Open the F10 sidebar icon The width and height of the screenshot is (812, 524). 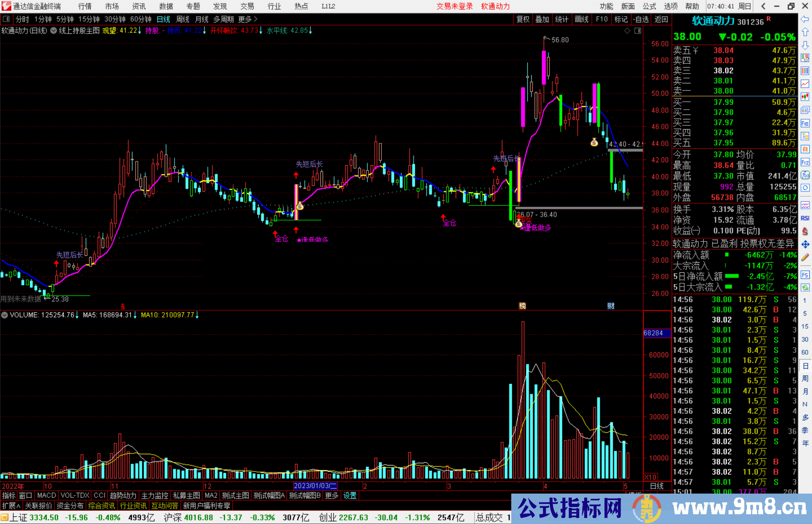(x=805, y=123)
